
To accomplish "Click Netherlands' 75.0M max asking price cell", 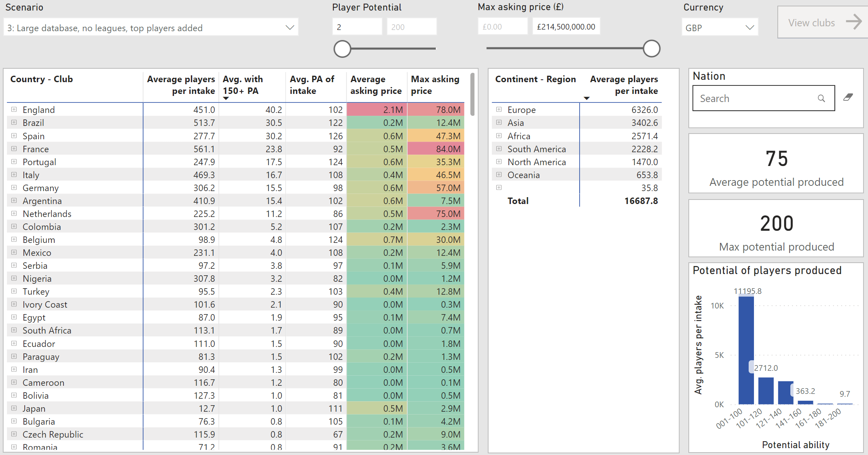I will click(436, 213).
